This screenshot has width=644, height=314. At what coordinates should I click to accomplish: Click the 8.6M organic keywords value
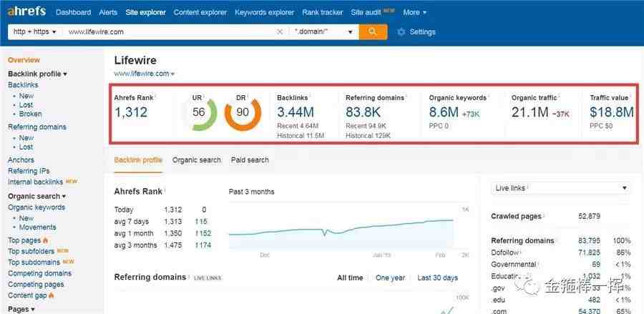444,112
